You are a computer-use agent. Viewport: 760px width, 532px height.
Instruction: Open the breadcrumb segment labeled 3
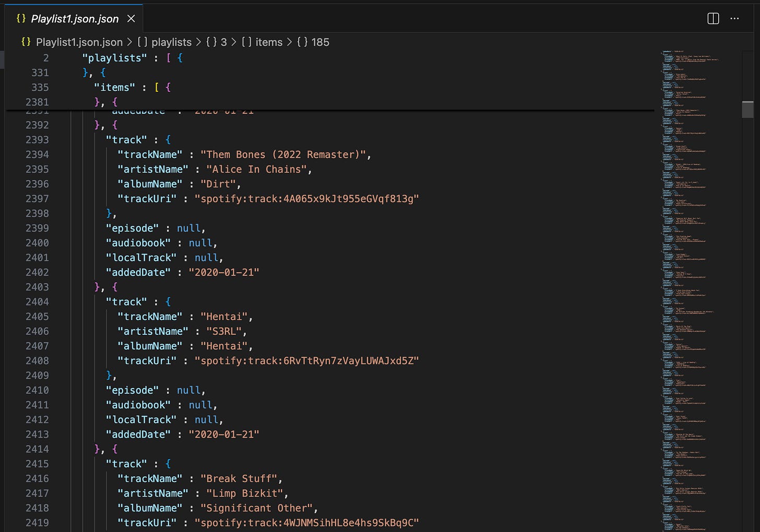click(223, 42)
